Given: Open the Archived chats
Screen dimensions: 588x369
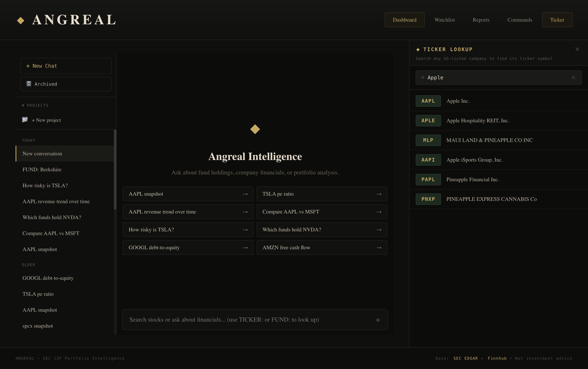Looking at the screenshot, I should tap(66, 84).
